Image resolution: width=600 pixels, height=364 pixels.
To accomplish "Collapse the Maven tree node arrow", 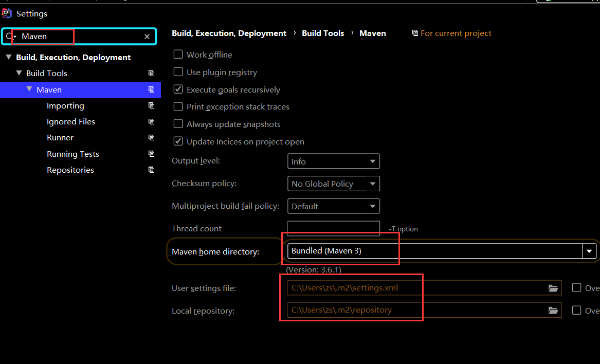I will click(x=29, y=89).
